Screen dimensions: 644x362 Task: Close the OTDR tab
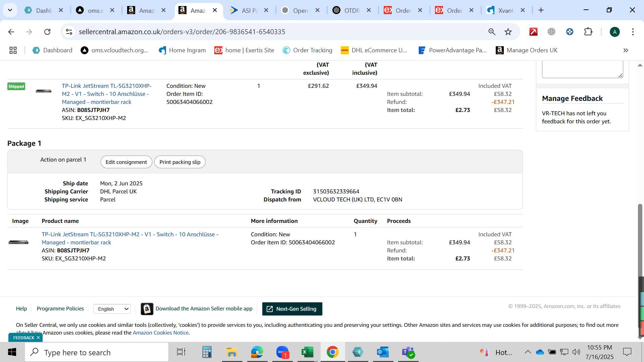pos(369,10)
